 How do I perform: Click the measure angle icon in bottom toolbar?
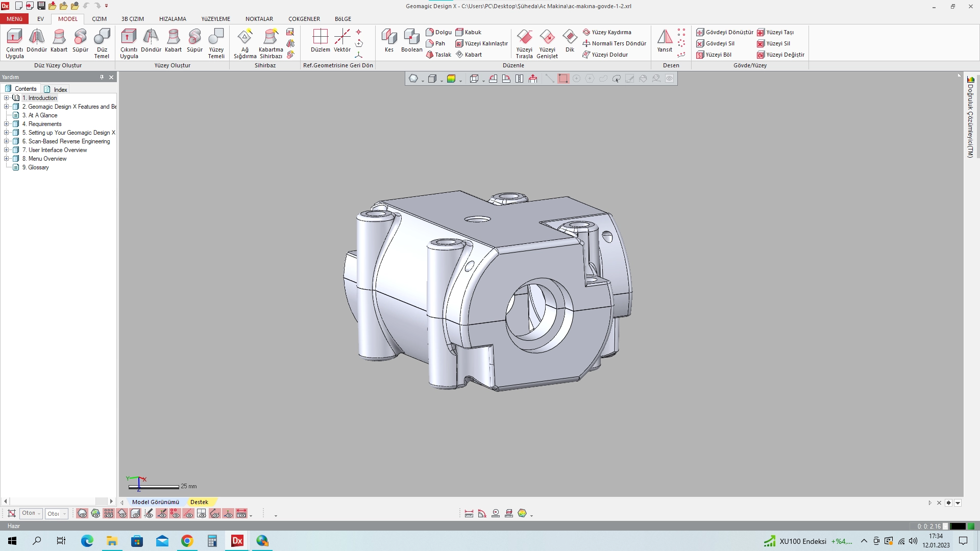pos(482,514)
